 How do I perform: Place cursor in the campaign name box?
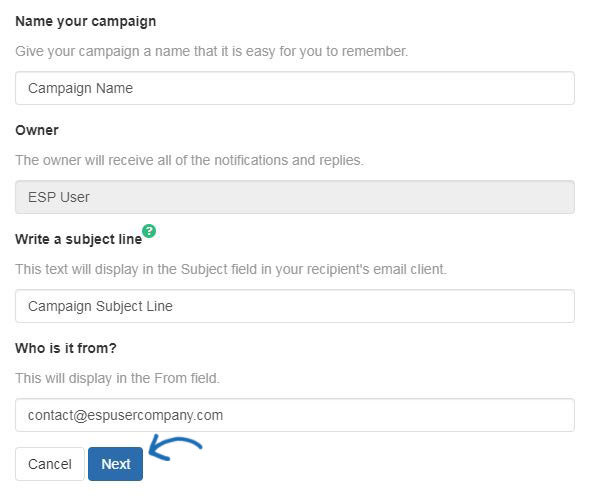295,88
